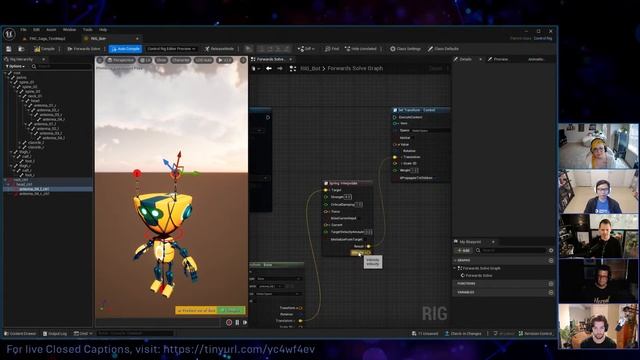Open the Asset menu
640x360 pixels.
tap(51, 30)
